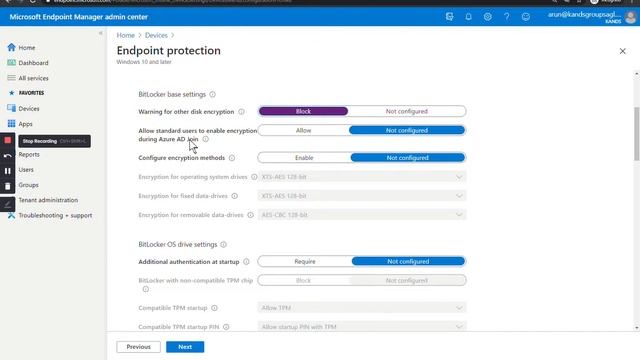Open Compatible TPM startup PIN dropdown
The height and width of the screenshot is (360, 640).
click(x=362, y=327)
